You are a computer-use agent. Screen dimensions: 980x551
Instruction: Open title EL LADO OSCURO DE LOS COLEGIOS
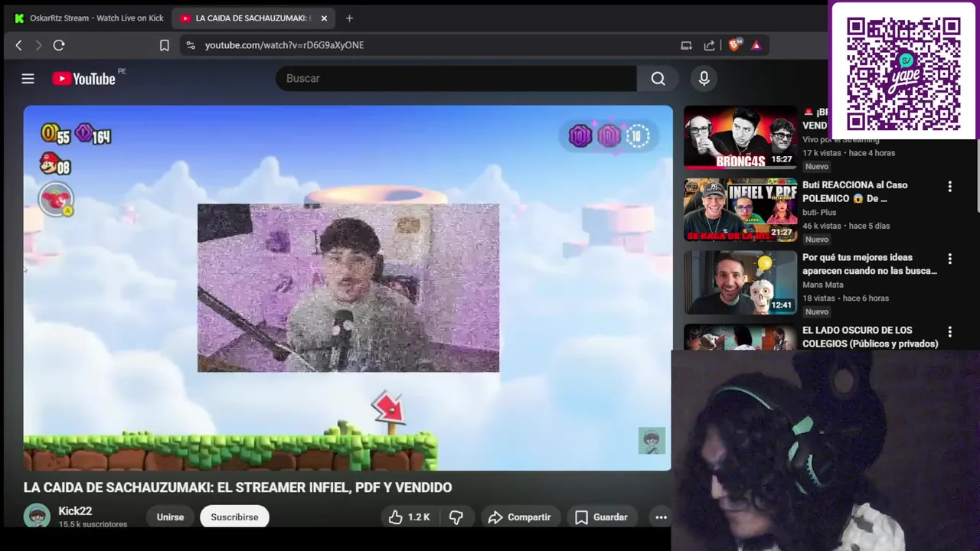point(871,337)
